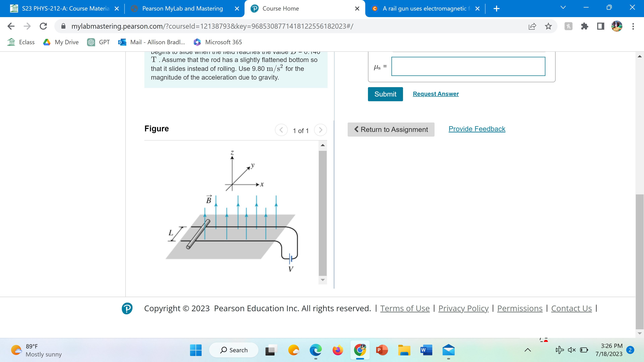Open the side panel icon
644x362 pixels.
tap(601, 26)
